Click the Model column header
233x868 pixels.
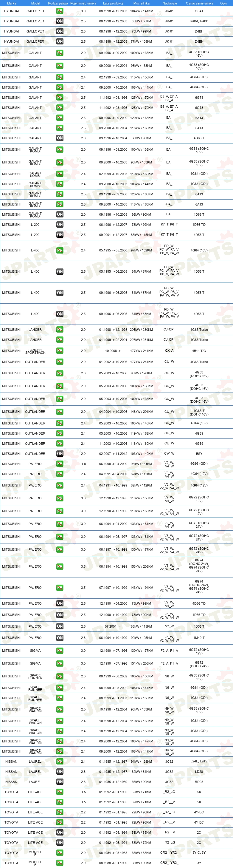click(35, 3)
